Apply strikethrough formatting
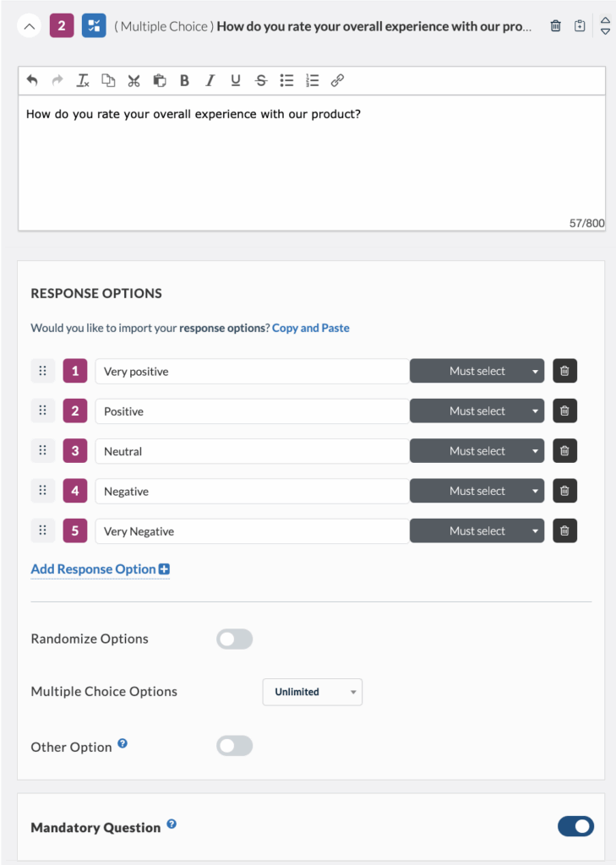This screenshot has width=616, height=865. [261, 80]
